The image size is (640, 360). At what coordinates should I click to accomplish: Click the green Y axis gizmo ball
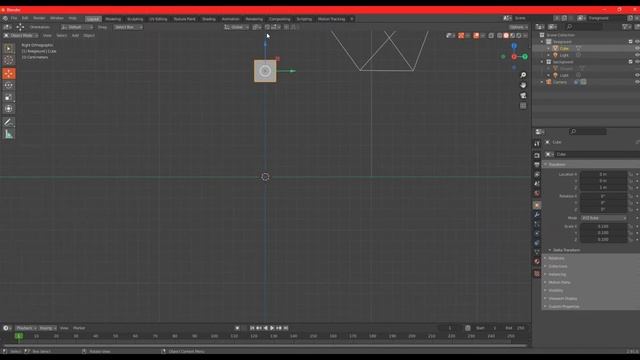coord(525,57)
